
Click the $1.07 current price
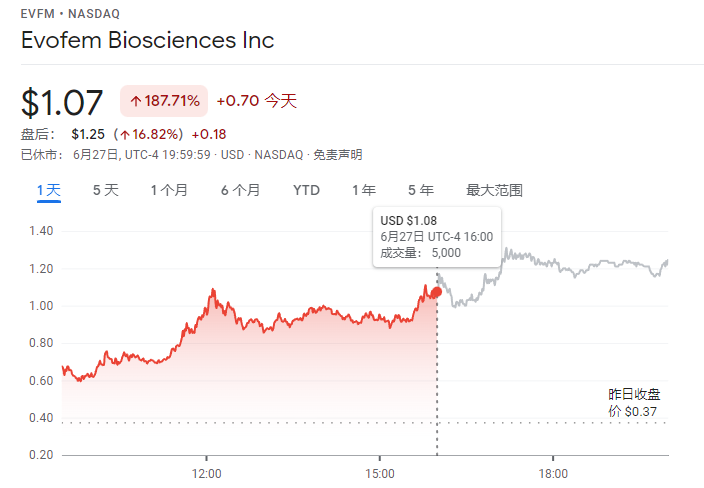coord(62,102)
